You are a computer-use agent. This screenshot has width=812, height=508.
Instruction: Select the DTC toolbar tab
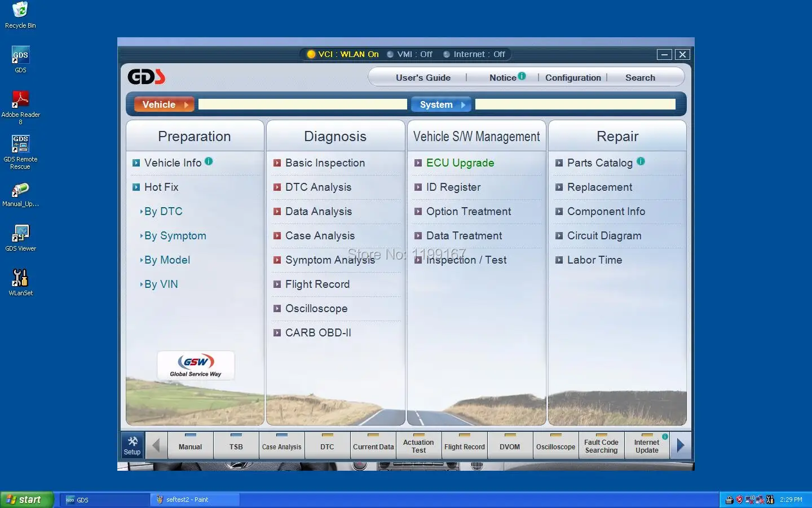click(x=328, y=445)
